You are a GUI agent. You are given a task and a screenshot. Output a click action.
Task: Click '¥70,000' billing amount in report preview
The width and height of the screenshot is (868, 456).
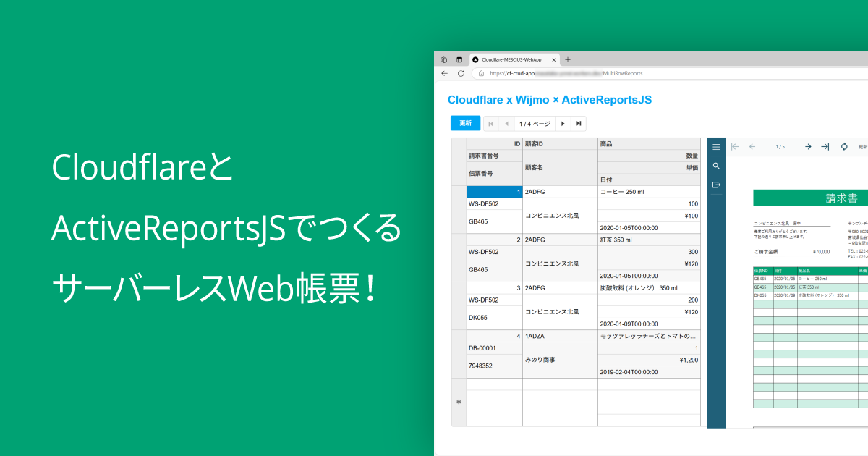click(822, 252)
